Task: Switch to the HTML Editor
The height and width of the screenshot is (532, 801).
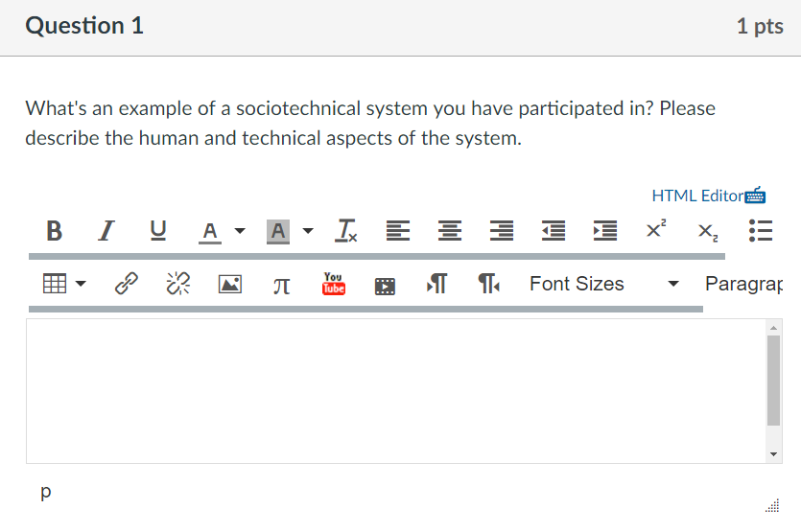Action: (x=697, y=196)
